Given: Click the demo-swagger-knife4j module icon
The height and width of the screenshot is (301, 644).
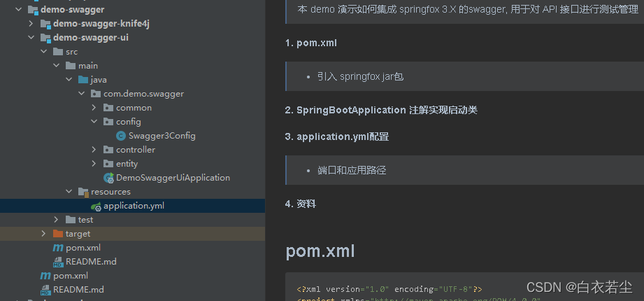Looking at the screenshot, I should tap(45, 24).
